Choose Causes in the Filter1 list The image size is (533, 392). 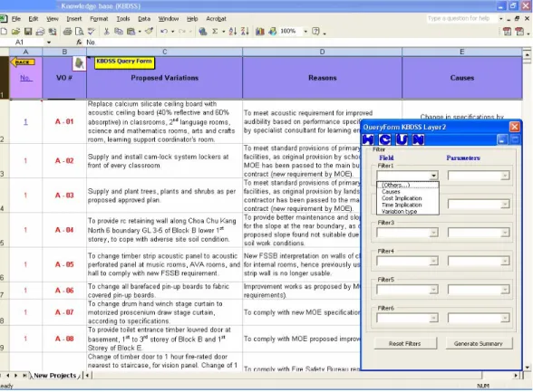click(408, 192)
